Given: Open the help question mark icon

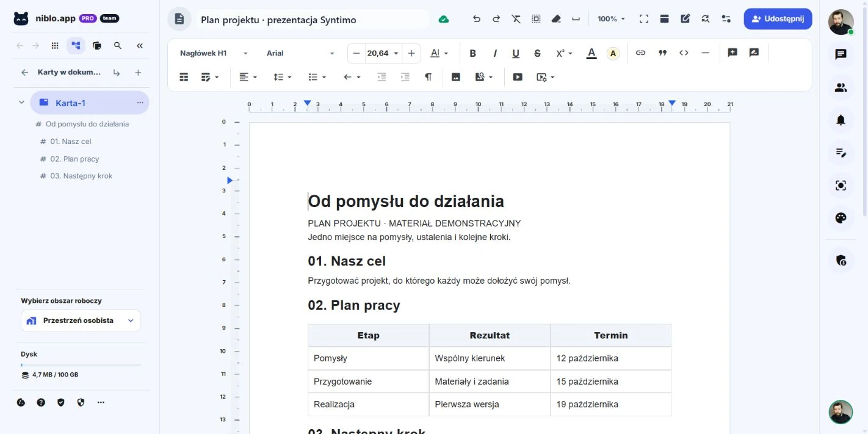Looking at the screenshot, I should click(x=41, y=402).
